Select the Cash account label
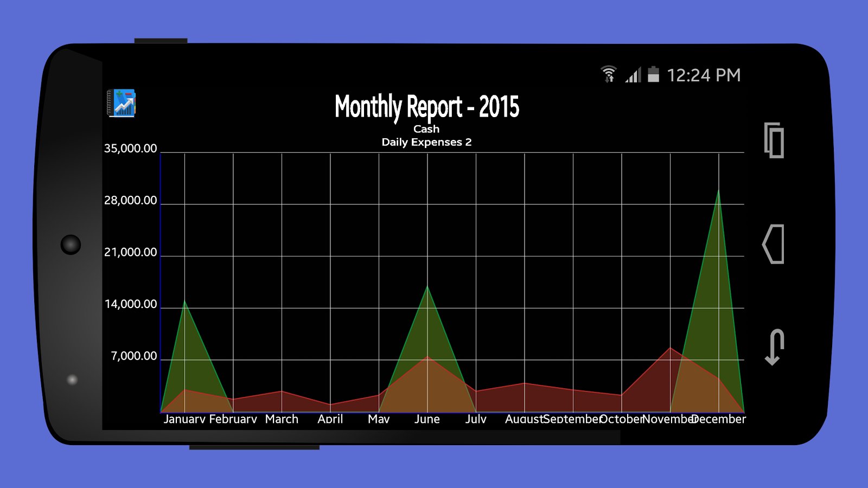 tap(426, 129)
